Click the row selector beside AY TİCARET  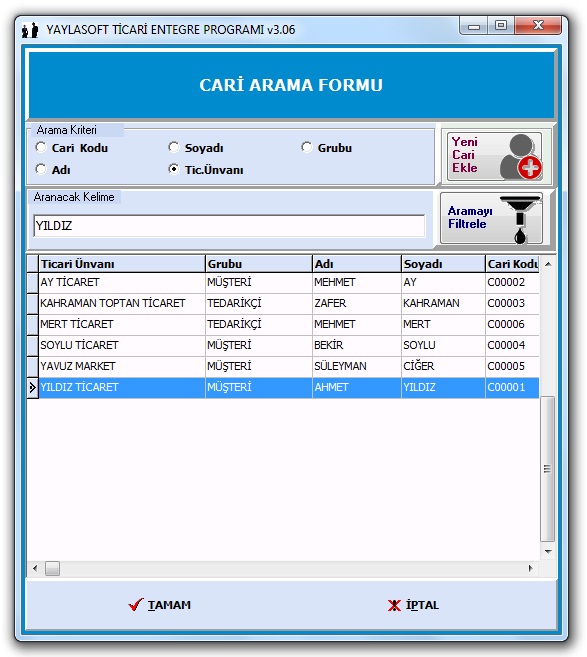(32, 282)
